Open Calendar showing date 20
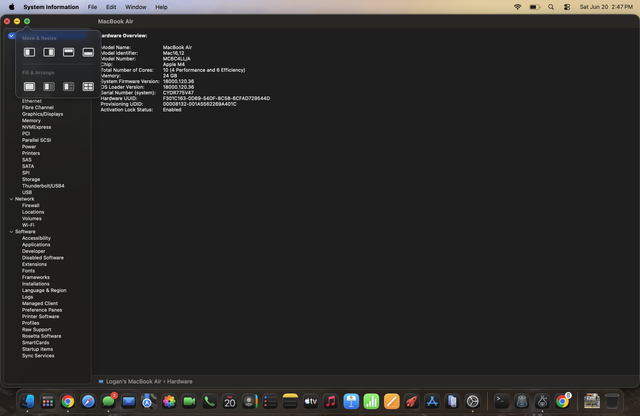This screenshot has height=416, width=640. [x=230, y=402]
